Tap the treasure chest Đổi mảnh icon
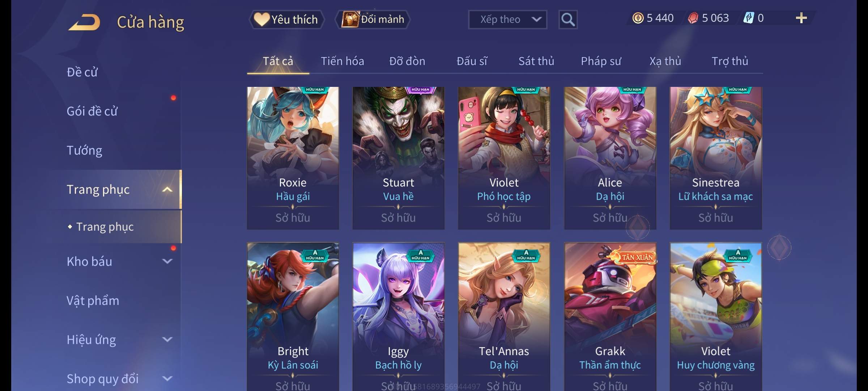The width and height of the screenshot is (868, 391). (350, 19)
